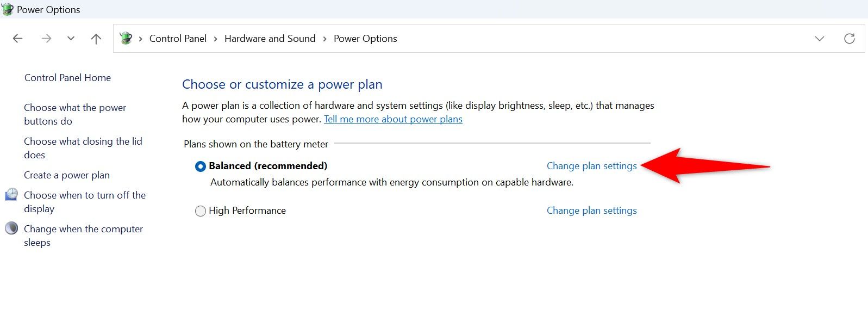Click the Back navigation arrow
868x309 pixels.
[x=18, y=39]
